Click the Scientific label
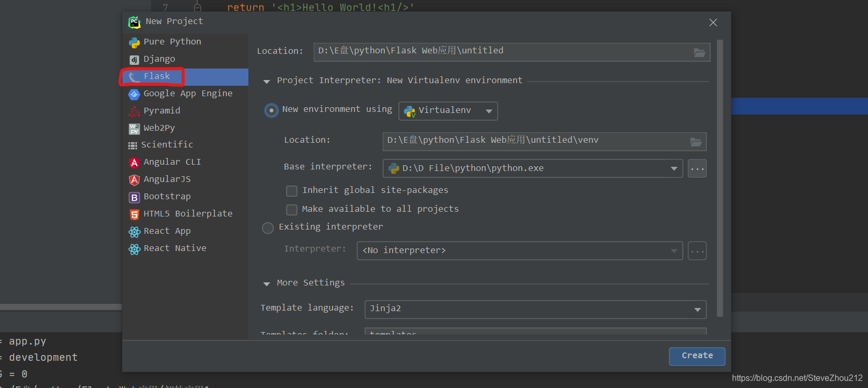The width and height of the screenshot is (868, 388). [x=167, y=145]
